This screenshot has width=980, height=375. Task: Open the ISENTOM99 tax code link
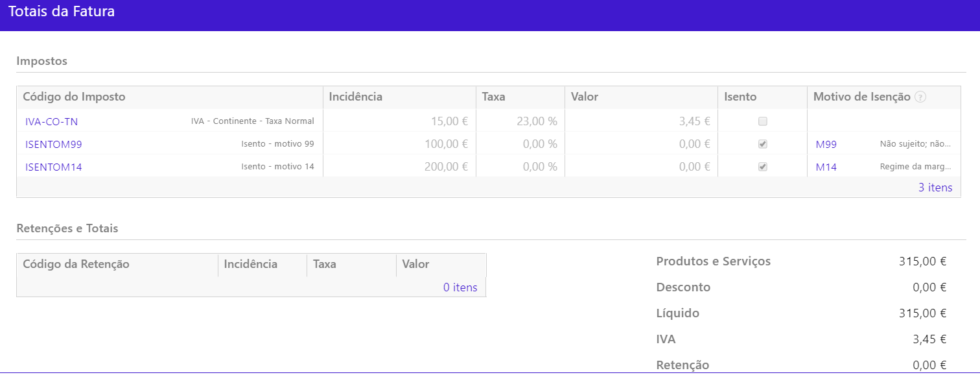coord(54,144)
